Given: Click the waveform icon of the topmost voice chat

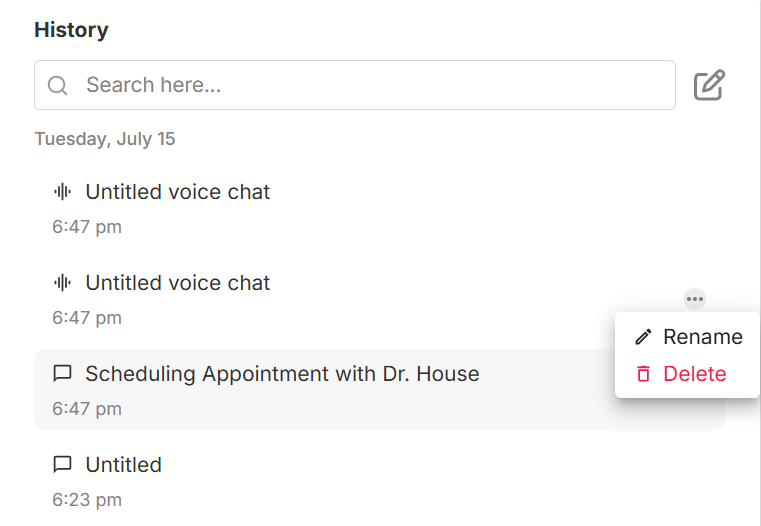Looking at the screenshot, I should pyautogui.click(x=63, y=192).
